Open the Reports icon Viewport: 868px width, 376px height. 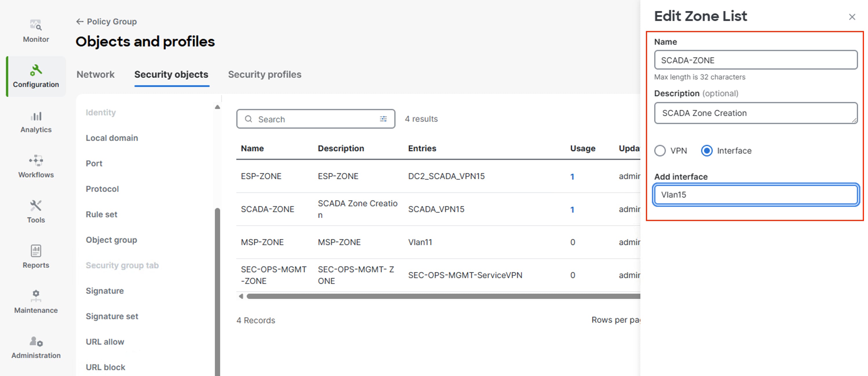[x=36, y=251]
